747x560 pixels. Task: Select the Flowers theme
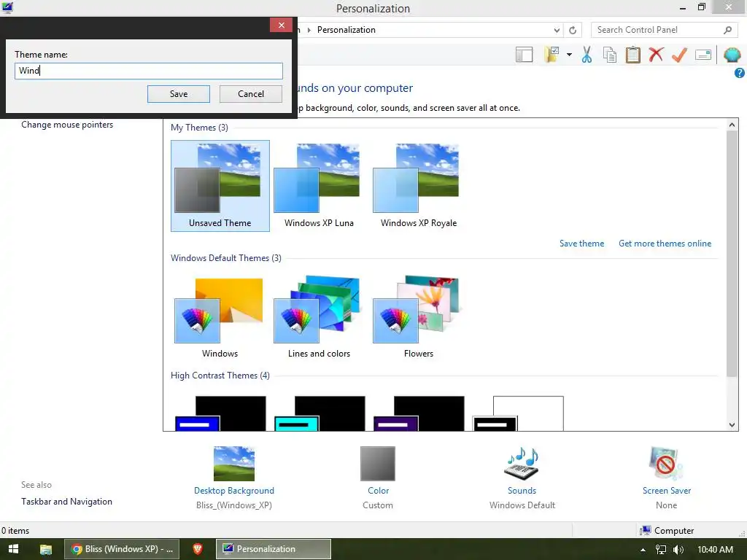coord(418,316)
